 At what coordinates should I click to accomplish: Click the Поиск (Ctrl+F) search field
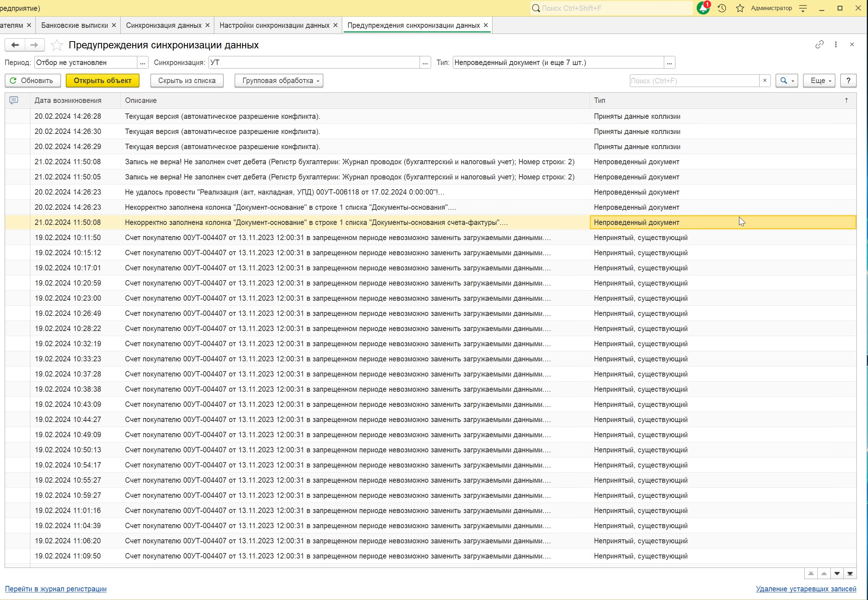pos(694,81)
